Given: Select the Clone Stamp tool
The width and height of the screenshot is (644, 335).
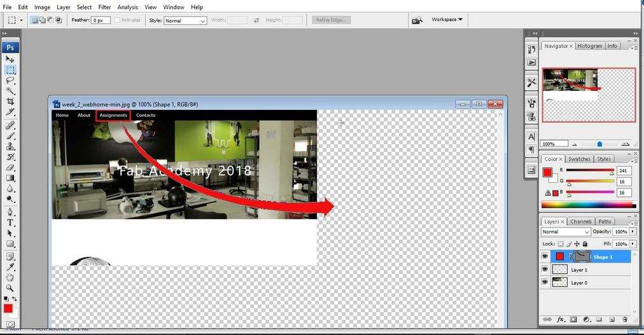Looking at the screenshot, I should 10,146.
